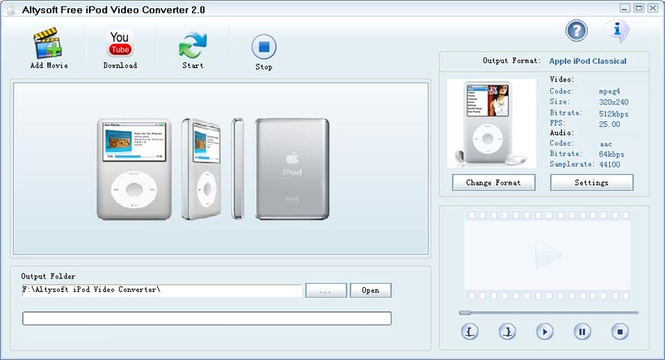The width and height of the screenshot is (665, 360).
Task: Maximize the Altysoft converter window
Action: coord(639,8)
